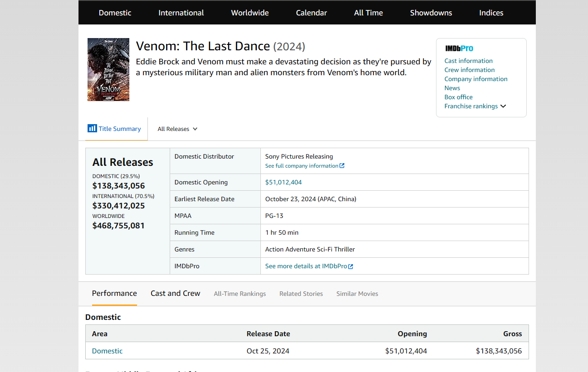Open the Calendar page
Viewport: 588px width, 372px height.
pyautogui.click(x=311, y=13)
